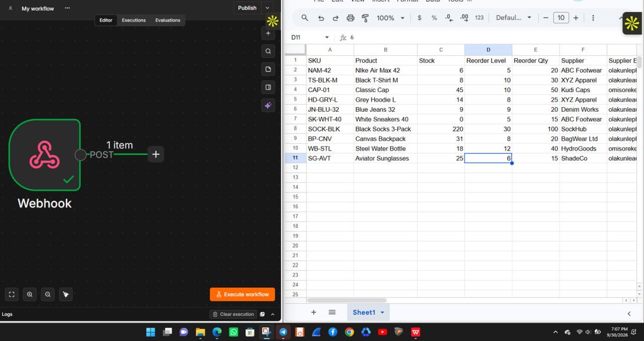The height and width of the screenshot is (341, 644).
Task: Increase the font size
Action: (576, 18)
